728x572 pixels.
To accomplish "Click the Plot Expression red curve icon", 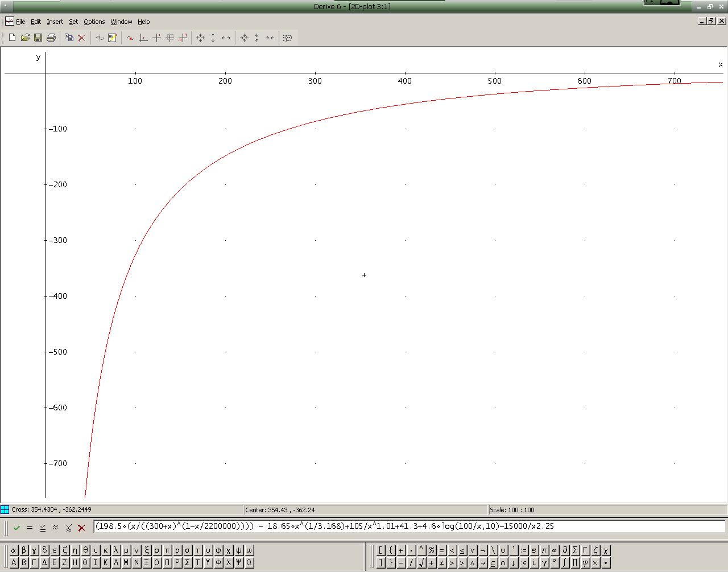I will 130,38.
